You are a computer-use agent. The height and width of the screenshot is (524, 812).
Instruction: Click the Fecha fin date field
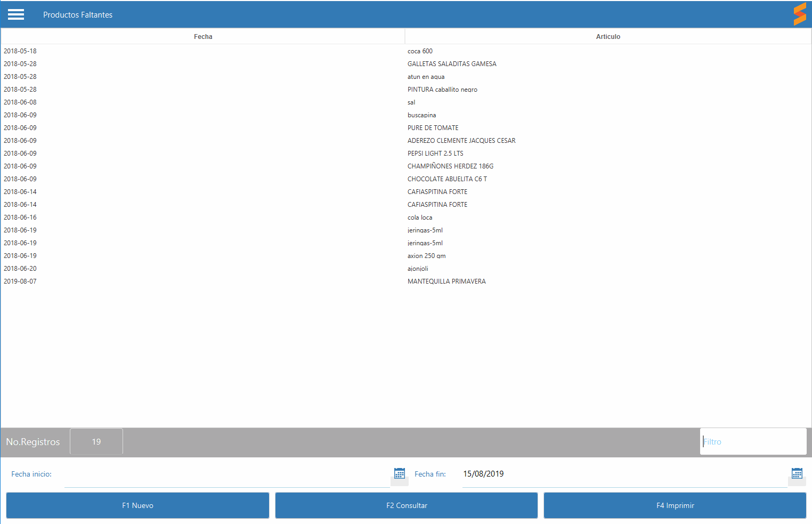point(623,474)
